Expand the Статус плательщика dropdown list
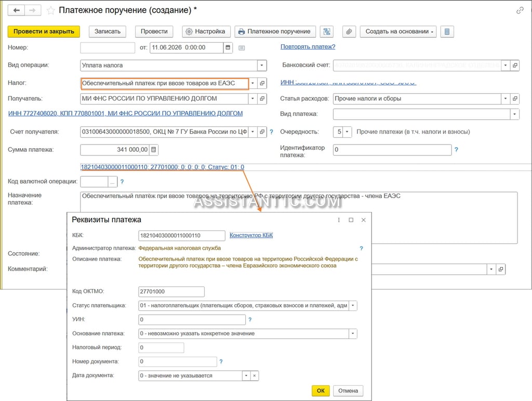This screenshot has width=532, height=401. [x=353, y=306]
